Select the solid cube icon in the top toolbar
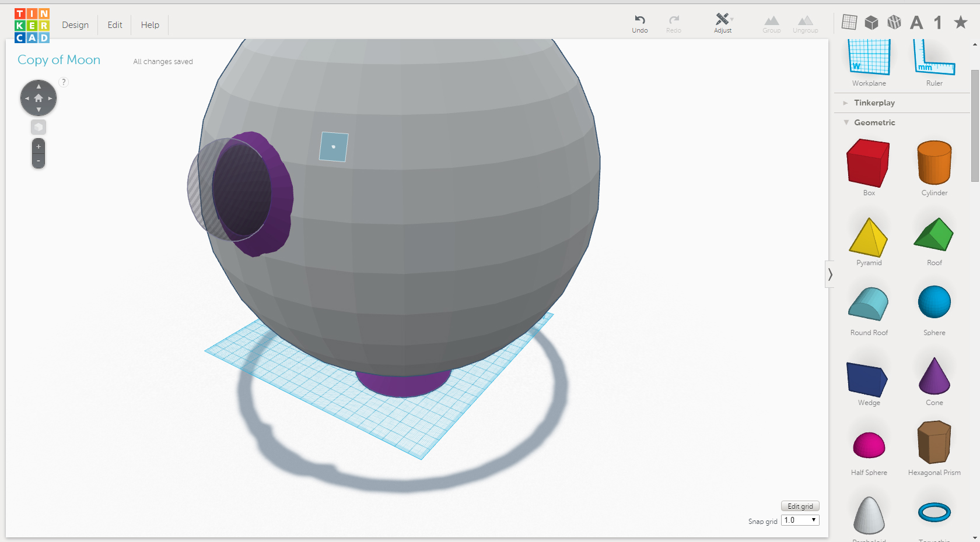Image resolution: width=980 pixels, height=542 pixels. (x=871, y=22)
